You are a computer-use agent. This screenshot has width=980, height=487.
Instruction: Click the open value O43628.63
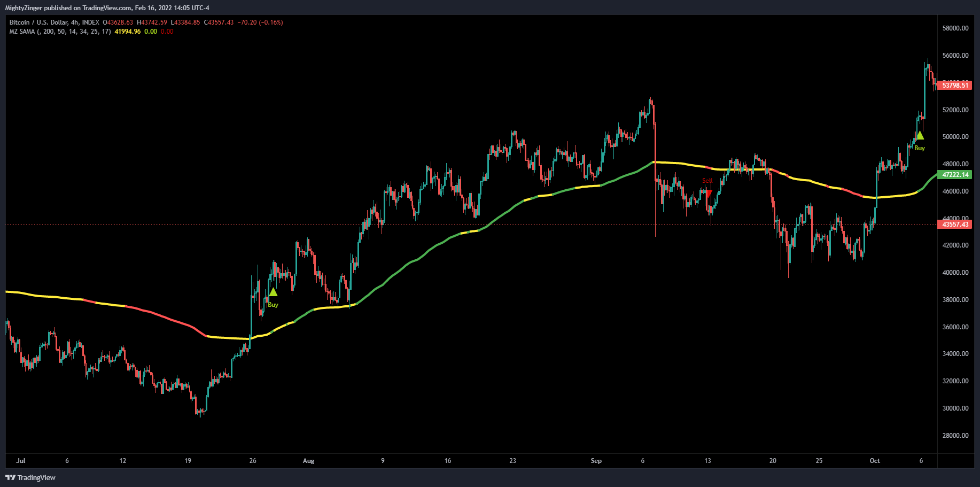click(118, 22)
